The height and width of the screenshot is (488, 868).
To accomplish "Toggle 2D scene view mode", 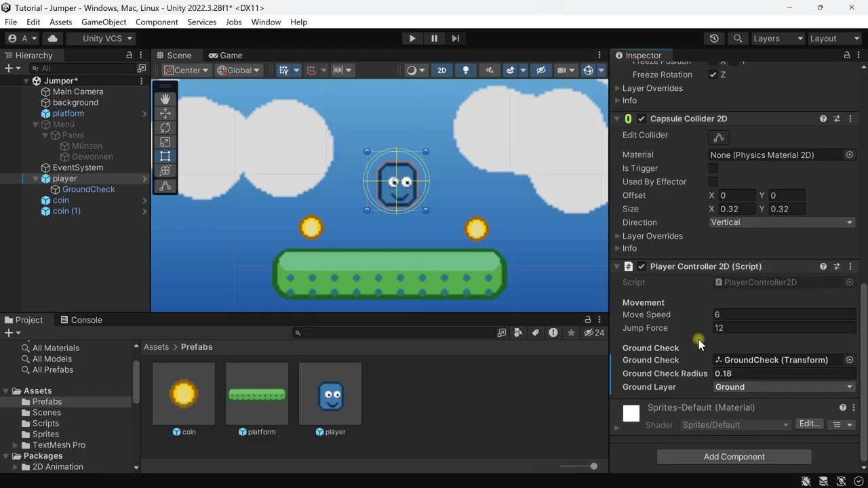I will (441, 70).
